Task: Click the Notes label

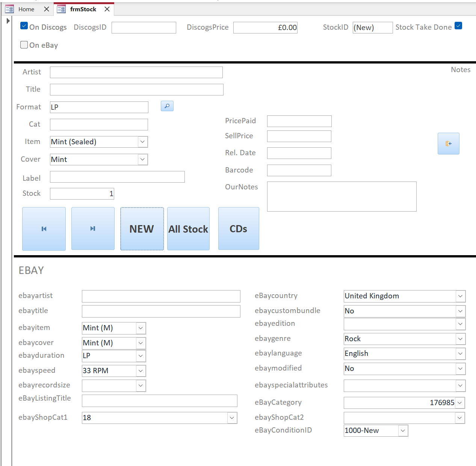Action: (x=461, y=70)
